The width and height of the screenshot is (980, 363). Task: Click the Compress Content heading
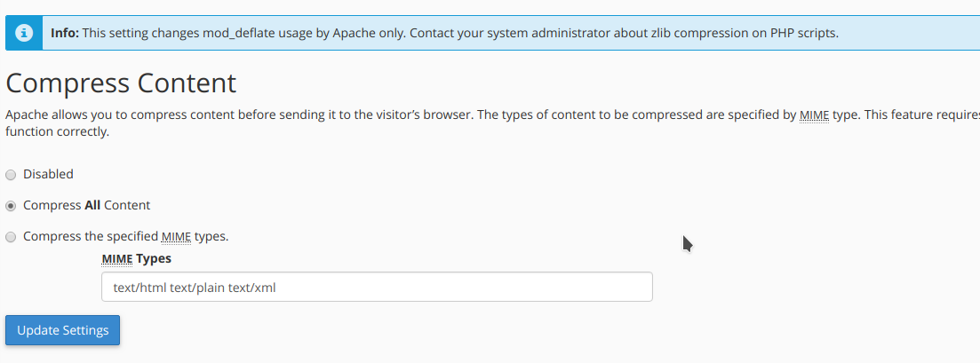point(121,83)
